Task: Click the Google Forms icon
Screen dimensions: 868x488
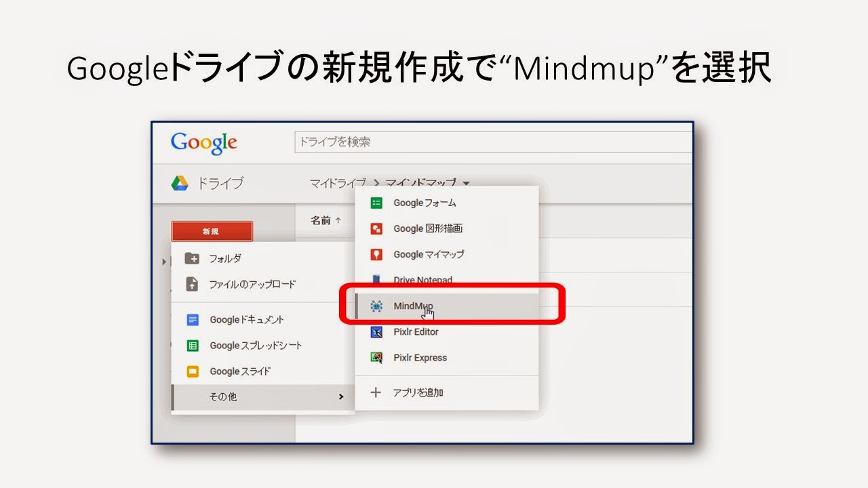Action: (x=376, y=203)
